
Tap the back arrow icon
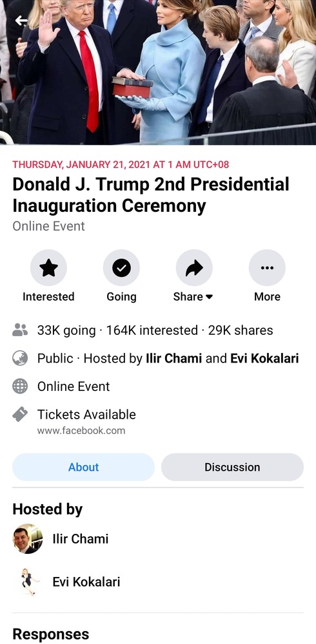pyautogui.click(x=21, y=20)
